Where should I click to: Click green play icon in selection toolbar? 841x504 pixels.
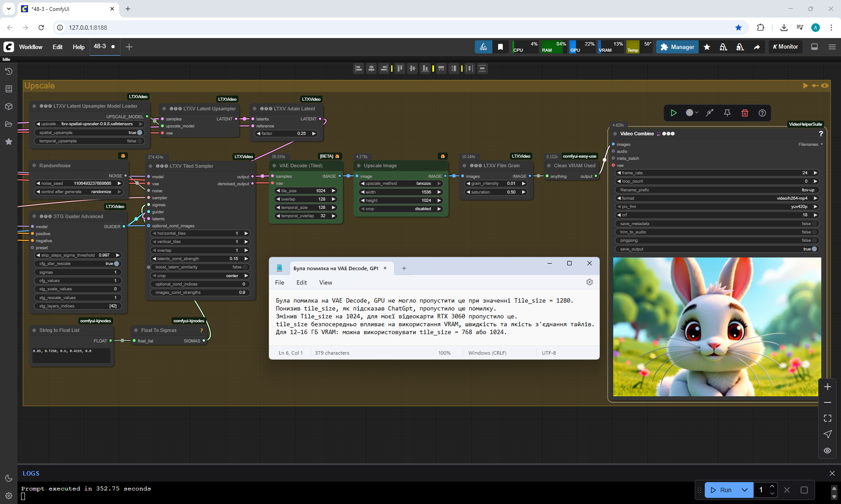tap(674, 113)
